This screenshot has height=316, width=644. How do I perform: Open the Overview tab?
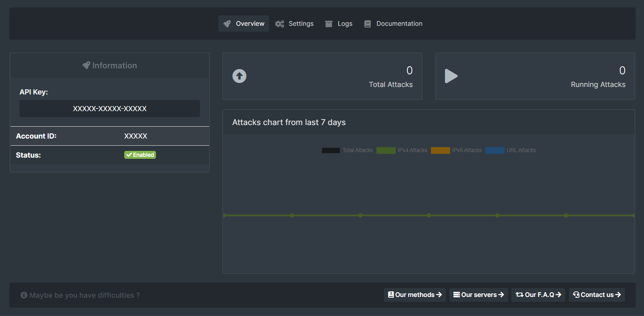(x=244, y=24)
